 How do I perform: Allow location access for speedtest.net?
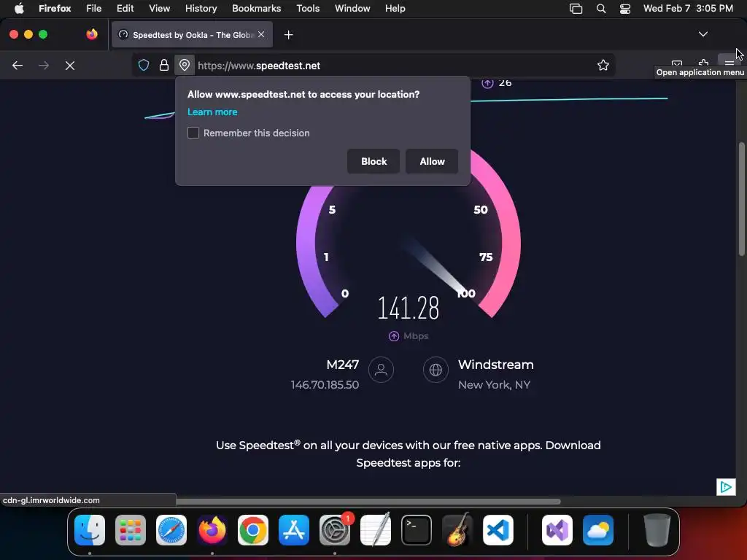432,161
